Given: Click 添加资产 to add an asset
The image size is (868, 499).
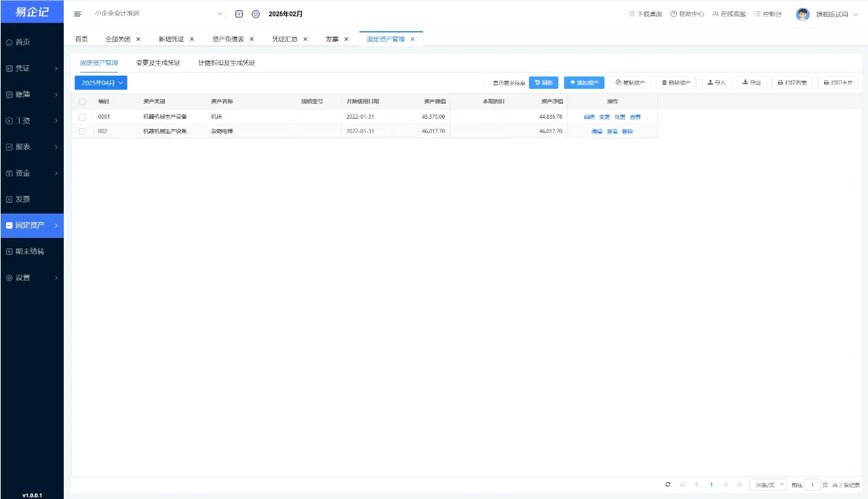Looking at the screenshot, I should (584, 83).
